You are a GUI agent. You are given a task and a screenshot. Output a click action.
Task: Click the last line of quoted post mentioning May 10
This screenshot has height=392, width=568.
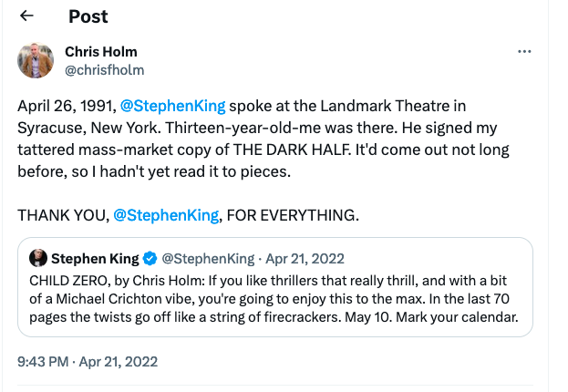[274, 317]
